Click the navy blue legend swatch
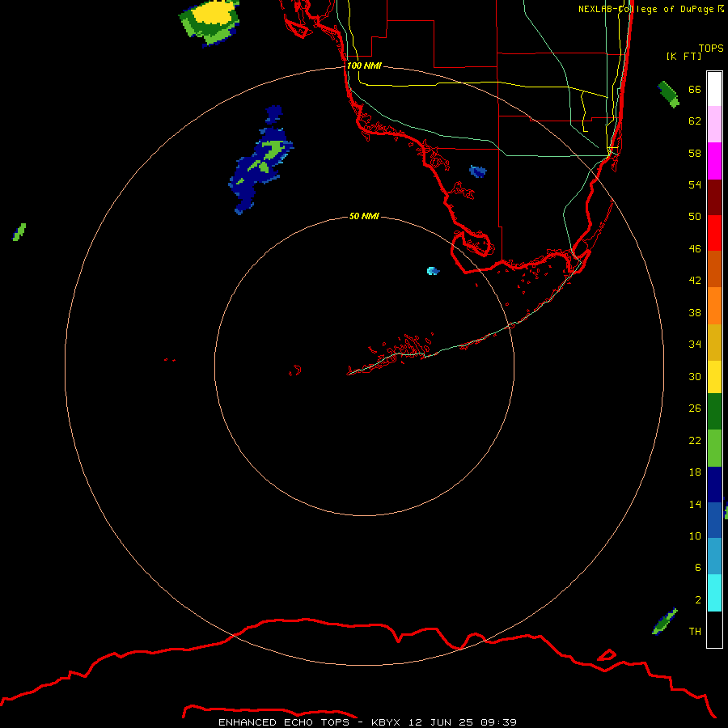 [x=714, y=485]
